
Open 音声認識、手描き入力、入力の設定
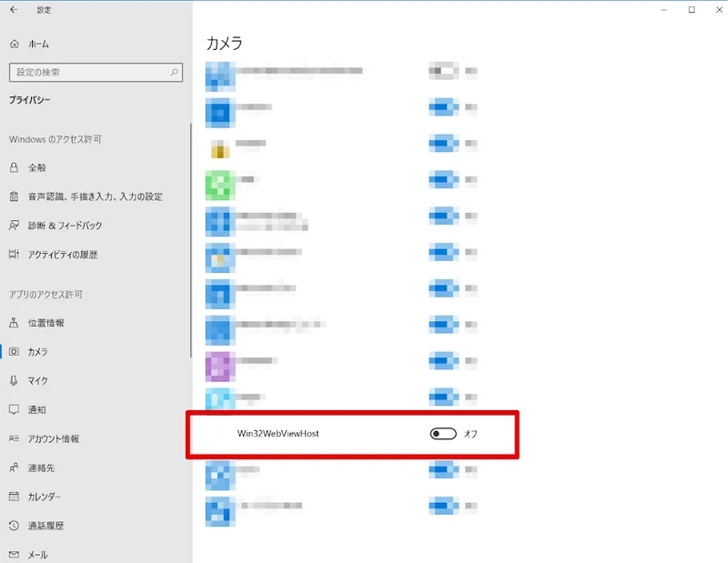tap(95, 196)
